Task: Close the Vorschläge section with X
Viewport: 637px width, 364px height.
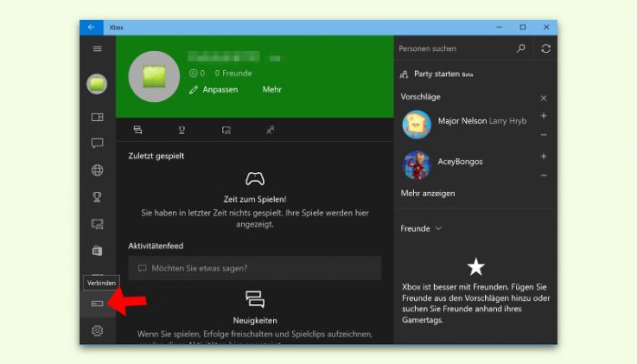Action: point(543,98)
